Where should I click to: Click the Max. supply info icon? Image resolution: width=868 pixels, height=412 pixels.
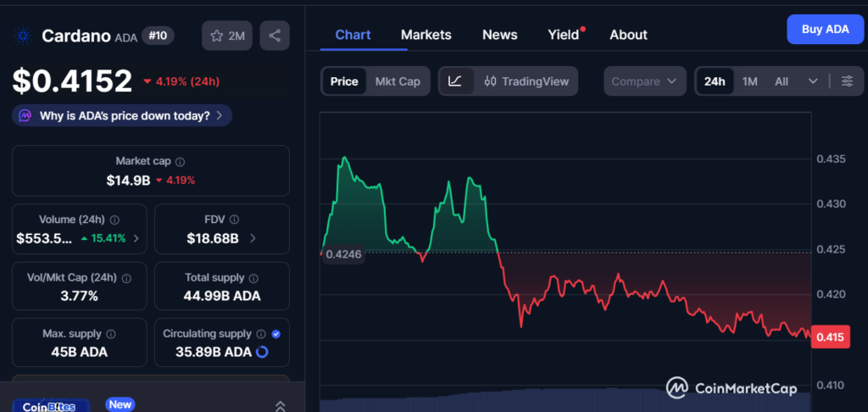pyautogui.click(x=111, y=334)
